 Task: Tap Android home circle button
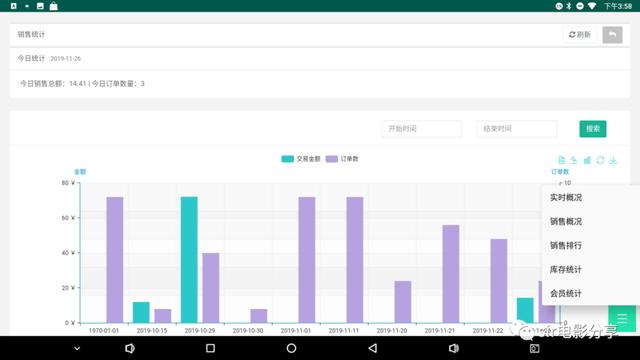coord(291,348)
